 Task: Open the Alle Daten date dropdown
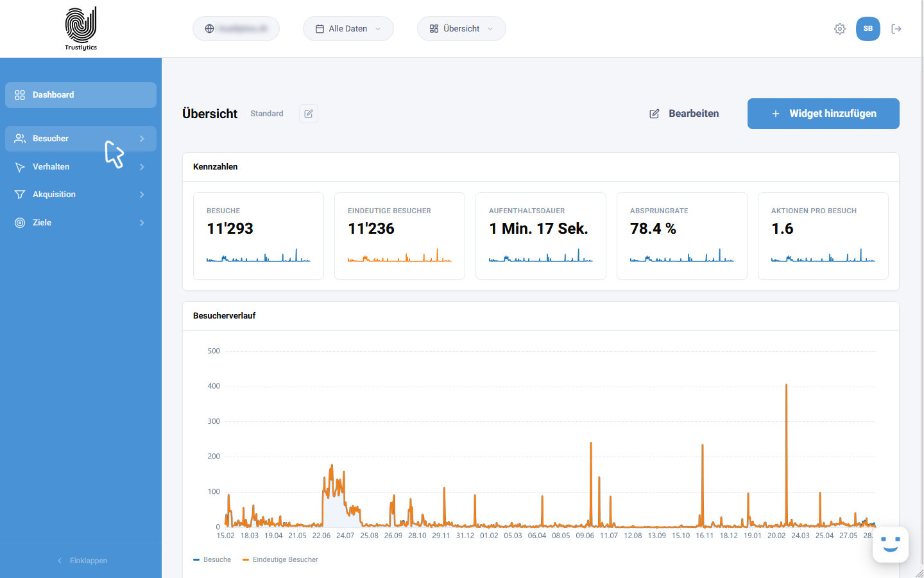(x=348, y=29)
